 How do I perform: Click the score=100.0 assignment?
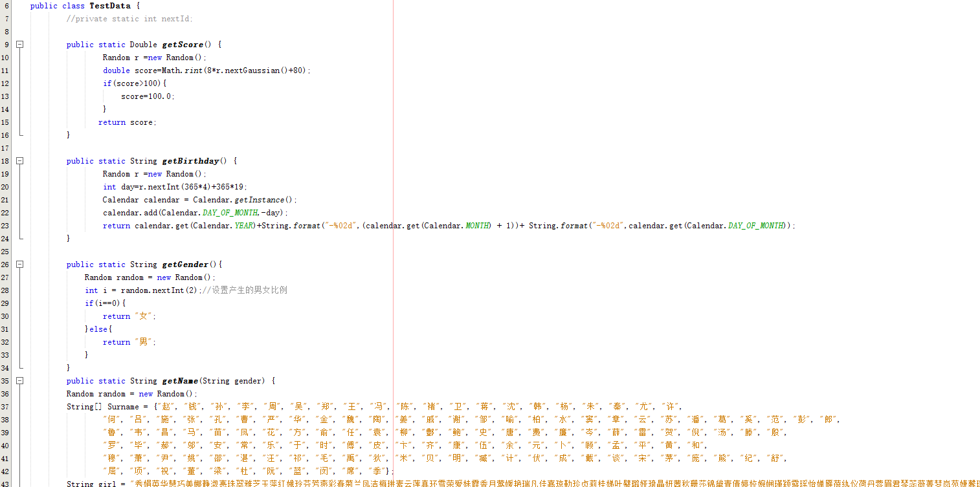pos(148,96)
